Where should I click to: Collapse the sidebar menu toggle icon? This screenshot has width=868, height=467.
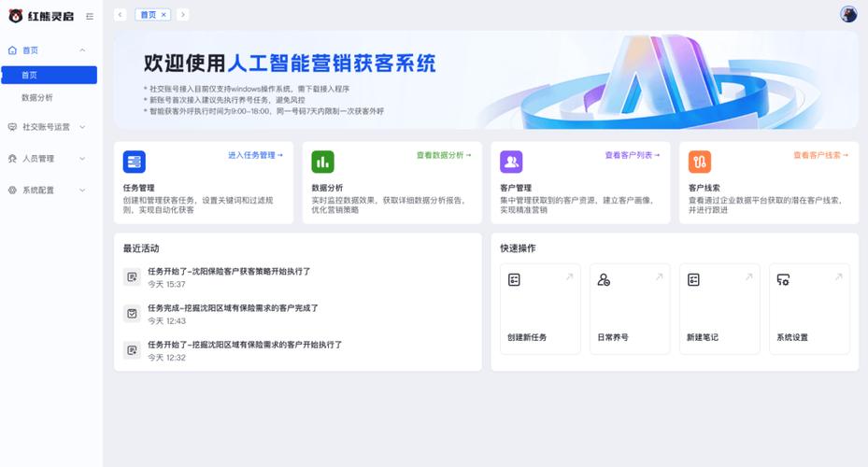pos(90,17)
